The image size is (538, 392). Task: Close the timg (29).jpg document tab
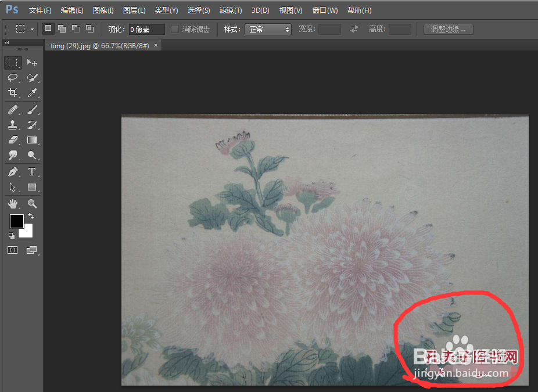pyautogui.click(x=156, y=45)
